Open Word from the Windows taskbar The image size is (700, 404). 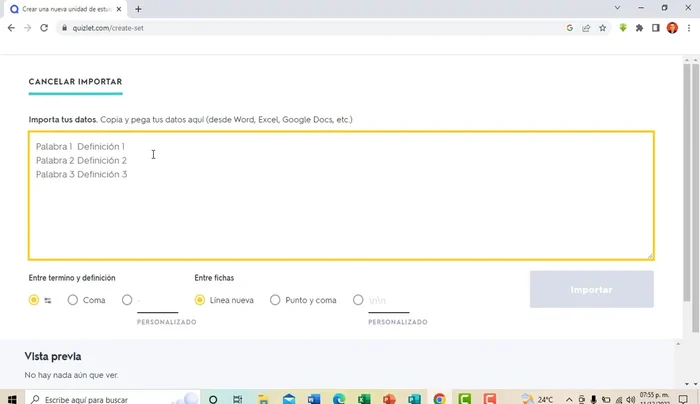(314, 399)
